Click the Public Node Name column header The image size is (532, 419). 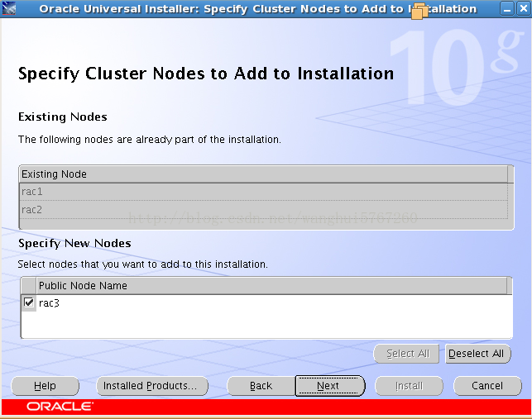(271, 285)
